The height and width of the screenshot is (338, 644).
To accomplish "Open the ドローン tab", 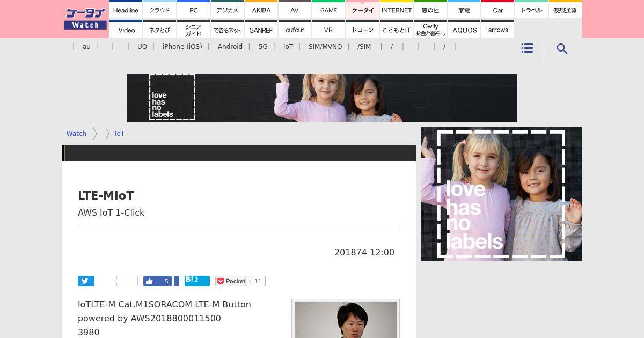I will click(x=362, y=30).
